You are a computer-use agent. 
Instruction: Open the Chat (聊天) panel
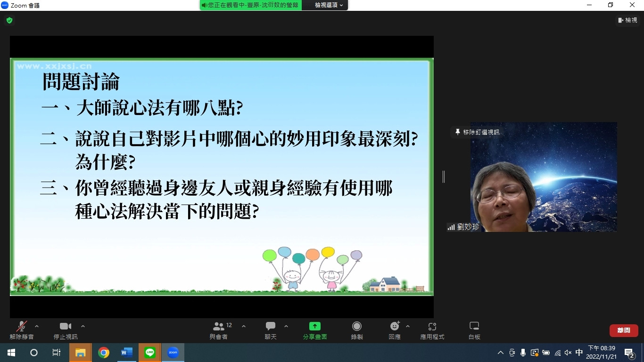[x=271, y=326]
